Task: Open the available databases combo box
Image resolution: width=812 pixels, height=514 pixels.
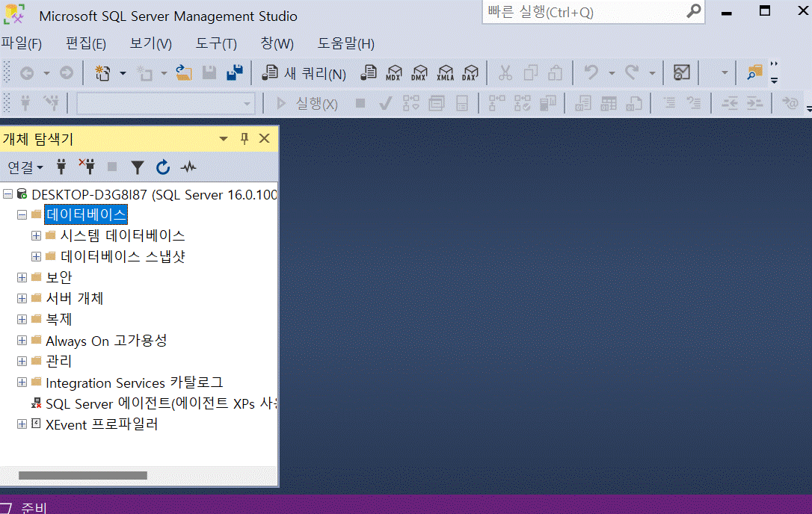Action: pos(166,104)
